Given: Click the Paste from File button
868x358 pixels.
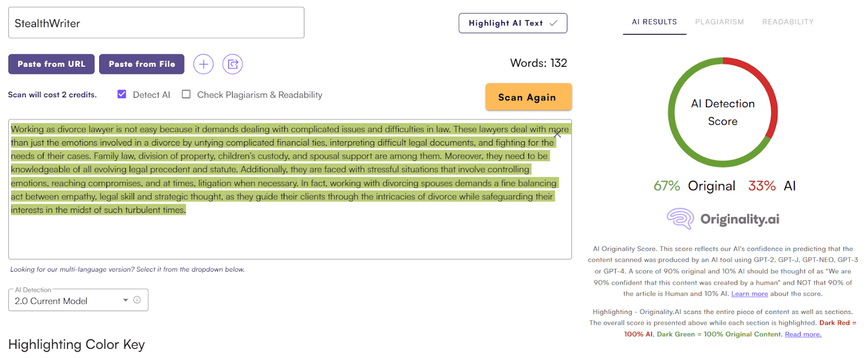Looking at the screenshot, I should (x=142, y=64).
